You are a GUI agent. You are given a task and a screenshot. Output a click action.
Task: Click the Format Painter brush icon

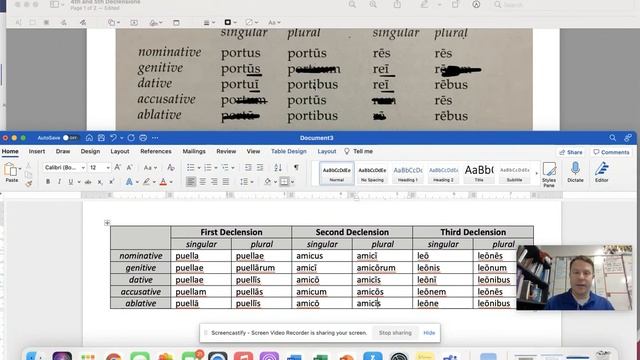[28, 184]
